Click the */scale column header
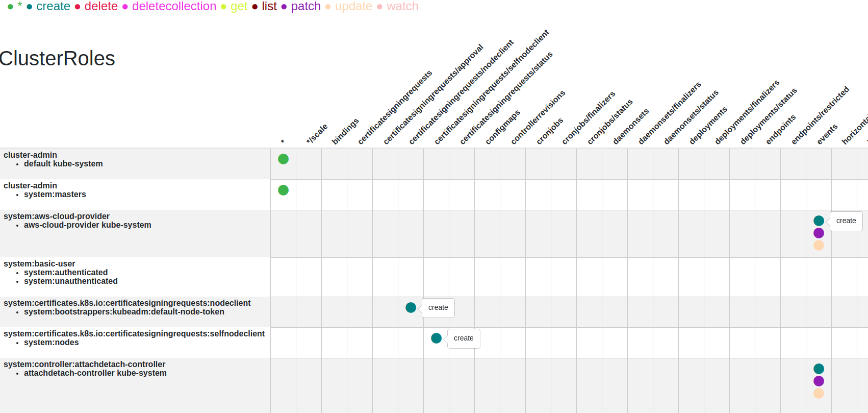The width and height of the screenshot is (868, 413). click(x=317, y=134)
